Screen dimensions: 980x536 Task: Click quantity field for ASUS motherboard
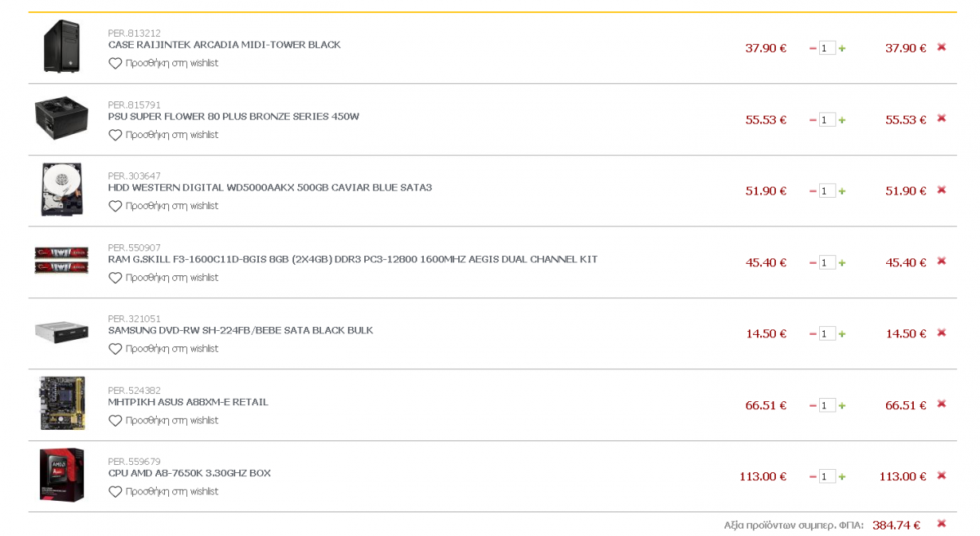(827, 405)
